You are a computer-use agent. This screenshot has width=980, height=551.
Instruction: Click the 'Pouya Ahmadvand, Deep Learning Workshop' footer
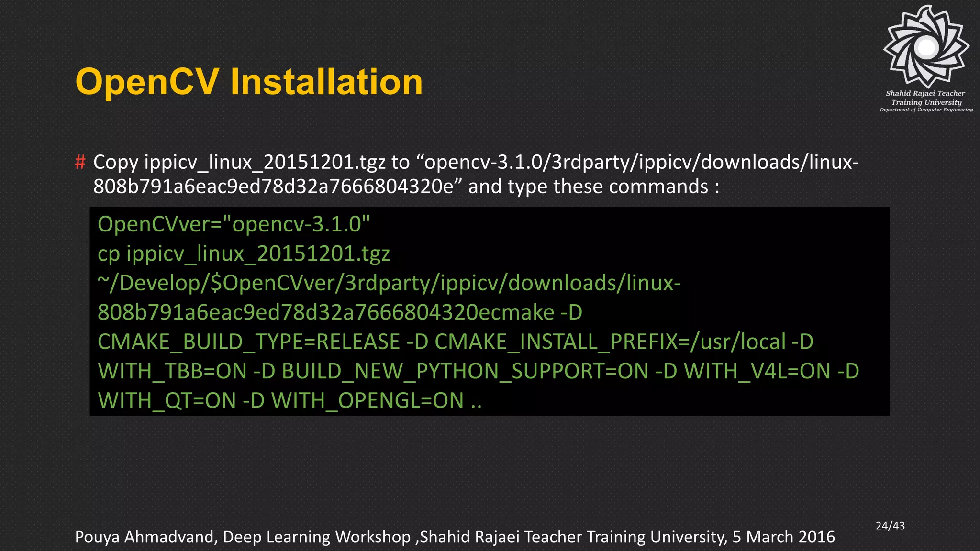click(x=243, y=537)
